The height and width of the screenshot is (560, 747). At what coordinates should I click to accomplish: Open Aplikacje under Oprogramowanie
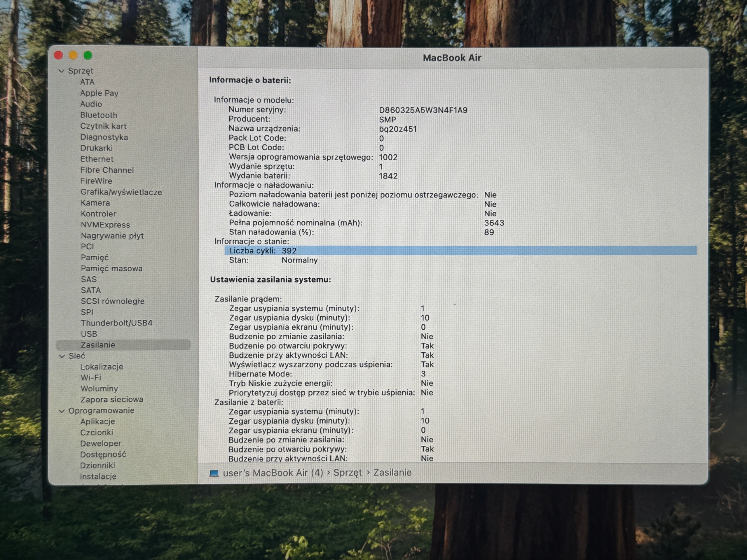pyautogui.click(x=97, y=421)
